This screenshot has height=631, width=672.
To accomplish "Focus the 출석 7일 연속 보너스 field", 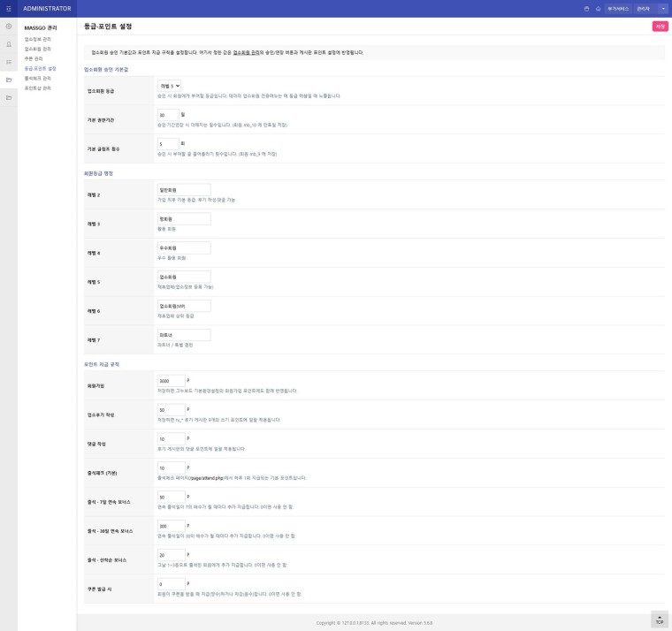I will pyautogui.click(x=171, y=498).
